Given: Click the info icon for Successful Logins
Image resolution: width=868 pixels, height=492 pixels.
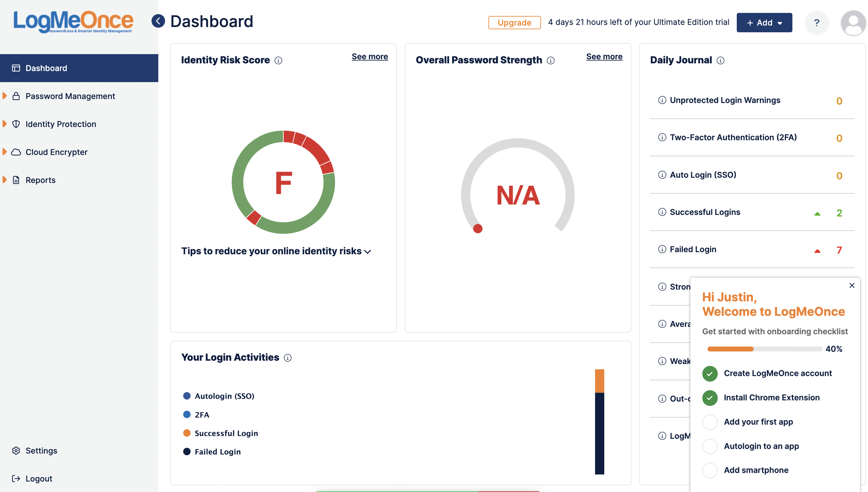Looking at the screenshot, I should [662, 212].
